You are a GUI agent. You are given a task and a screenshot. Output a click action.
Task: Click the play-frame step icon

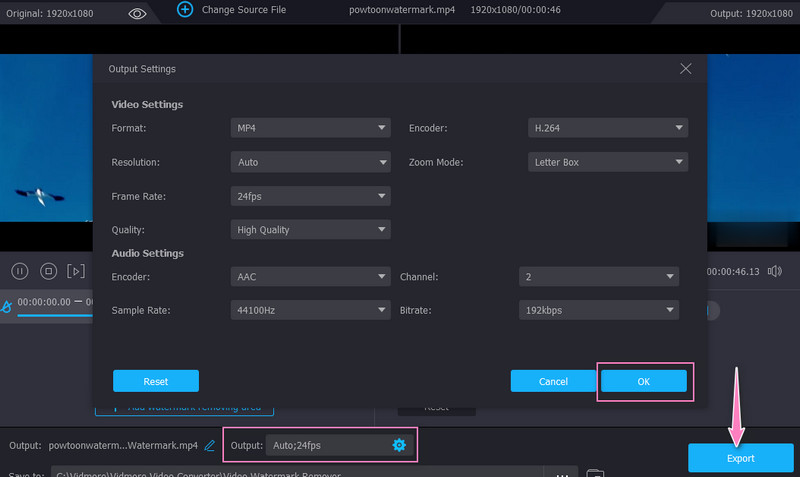click(76, 271)
